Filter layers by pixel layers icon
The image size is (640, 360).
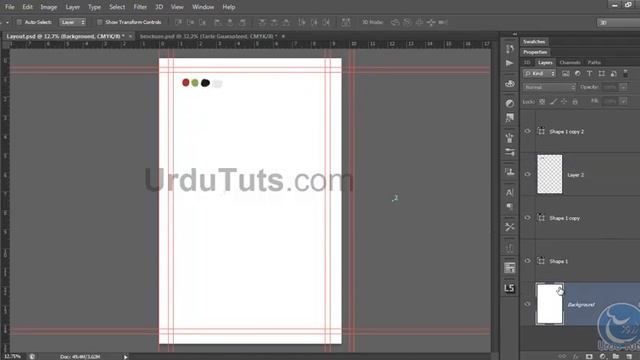click(x=565, y=73)
